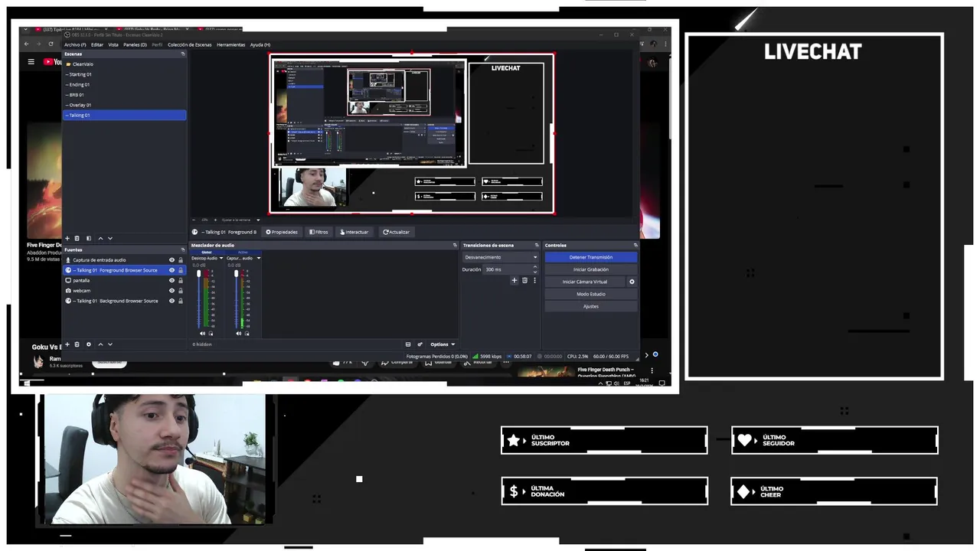Switch audio mixer layout icon

408,344
